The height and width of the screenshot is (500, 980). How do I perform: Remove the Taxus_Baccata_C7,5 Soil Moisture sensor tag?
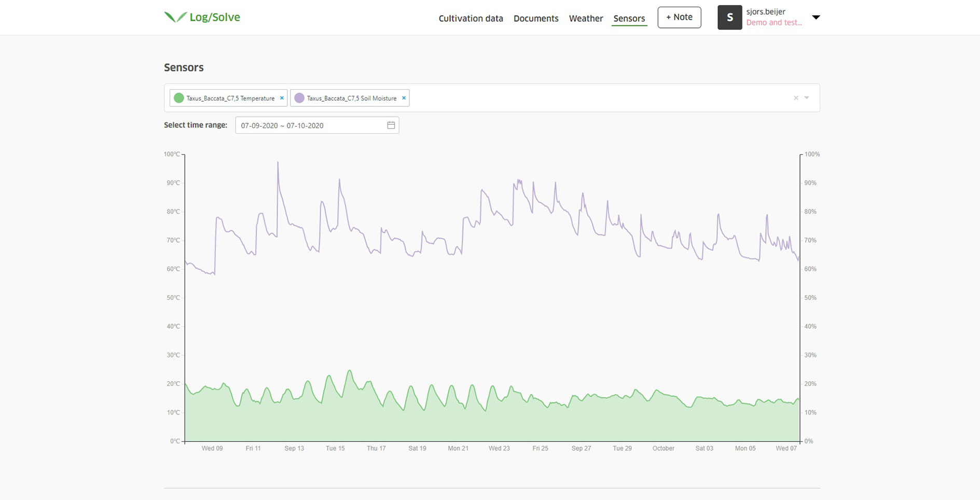[404, 98]
